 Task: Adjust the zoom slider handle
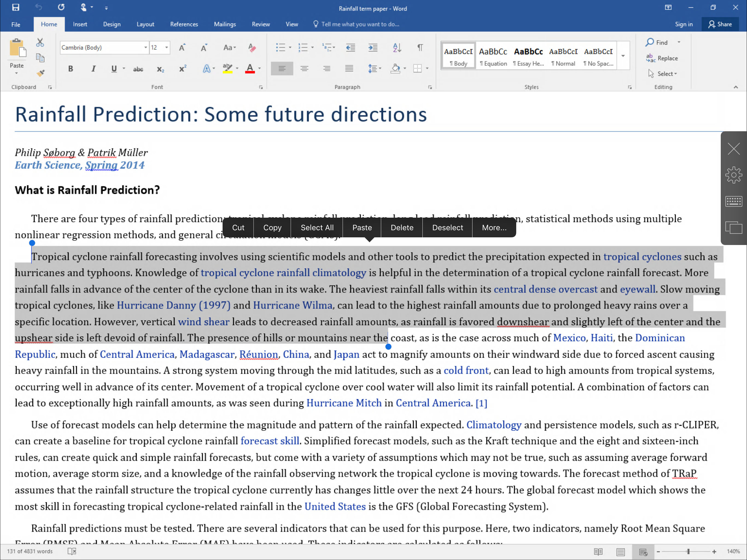(x=688, y=552)
